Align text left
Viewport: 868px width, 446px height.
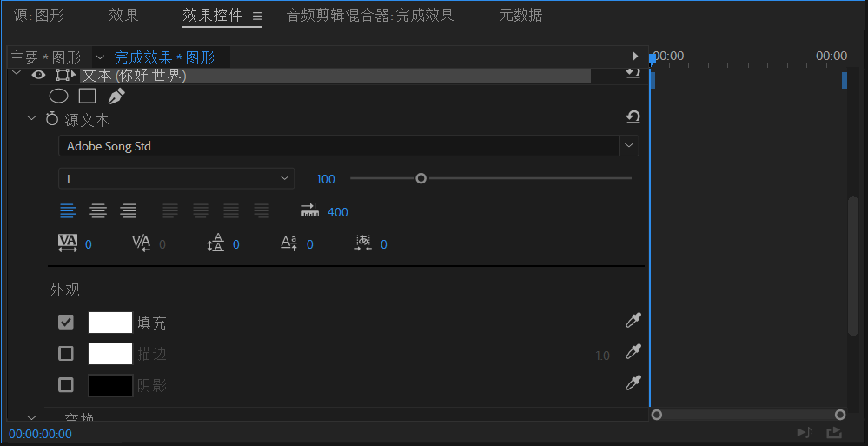coord(68,211)
